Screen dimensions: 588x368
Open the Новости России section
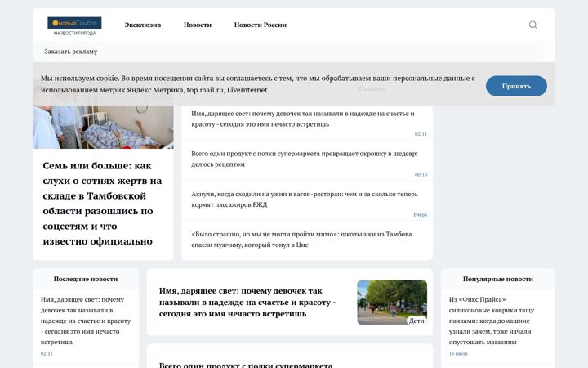click(261, 25)
